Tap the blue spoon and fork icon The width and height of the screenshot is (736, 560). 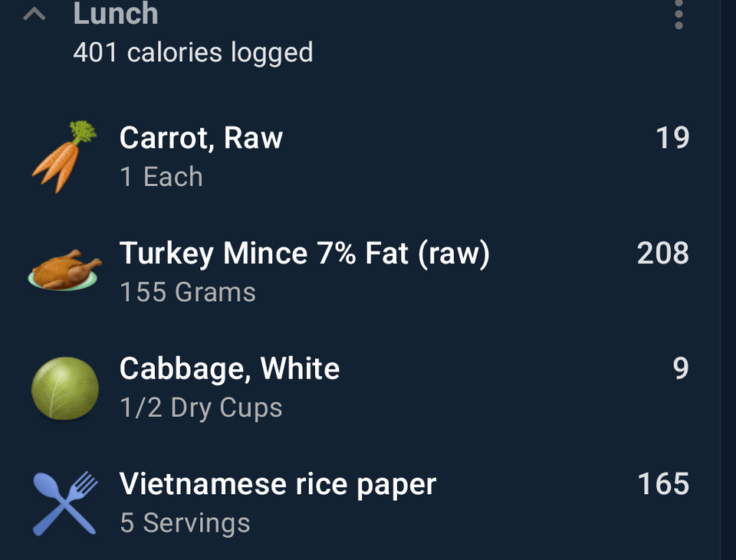pyautogui.click(x=64, y=503)
